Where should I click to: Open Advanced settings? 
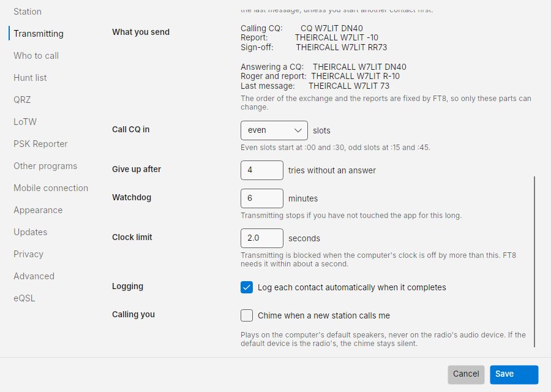point(34,276)
